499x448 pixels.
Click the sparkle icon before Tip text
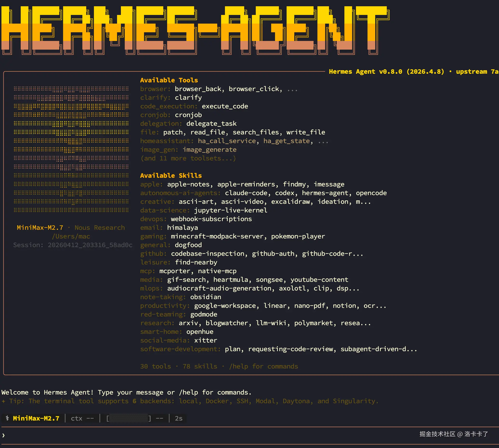coord(3,401)
